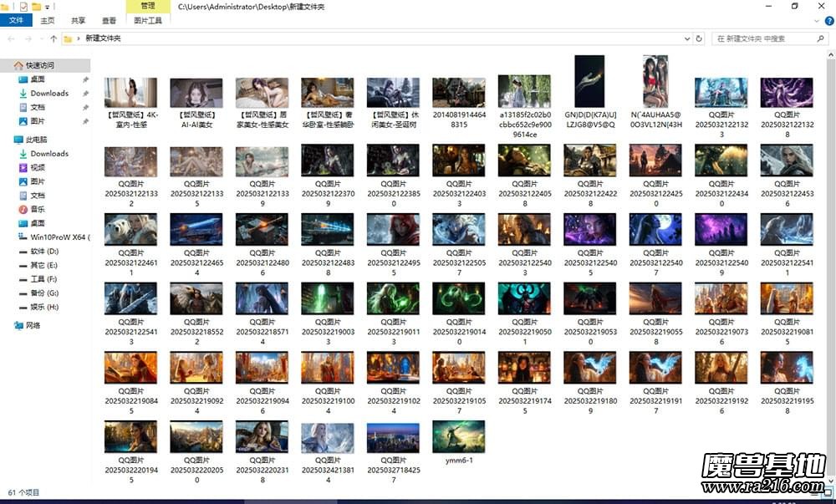The height and width of the screenshot is (504, 836).
Task: Click the search magnifier icon in the search box
Action: tap(821, 38)
